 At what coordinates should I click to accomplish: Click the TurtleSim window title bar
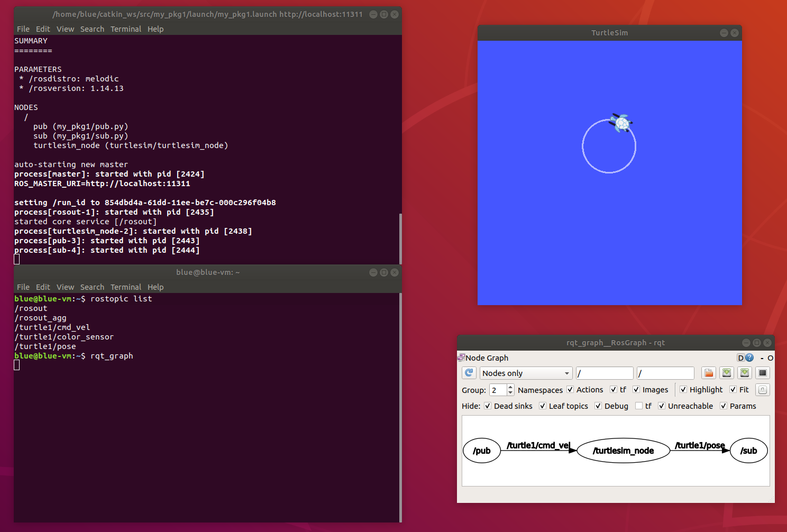coord(610,33)
